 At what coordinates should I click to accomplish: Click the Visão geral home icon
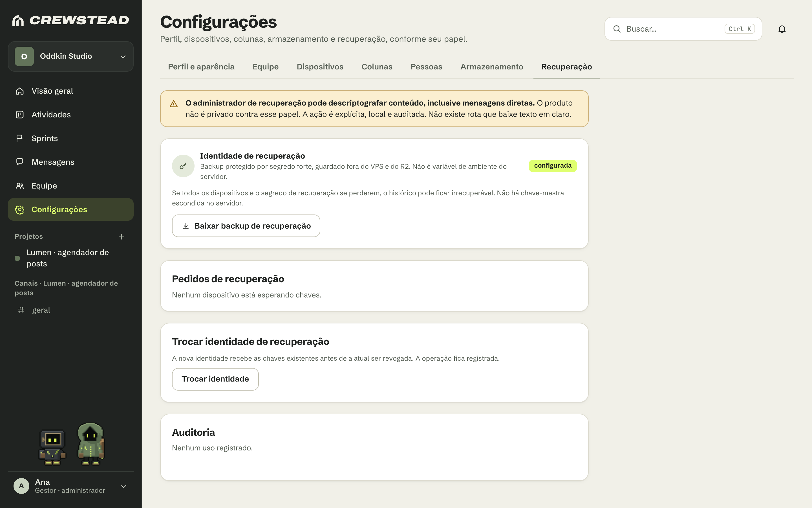(x=20, y=91)
